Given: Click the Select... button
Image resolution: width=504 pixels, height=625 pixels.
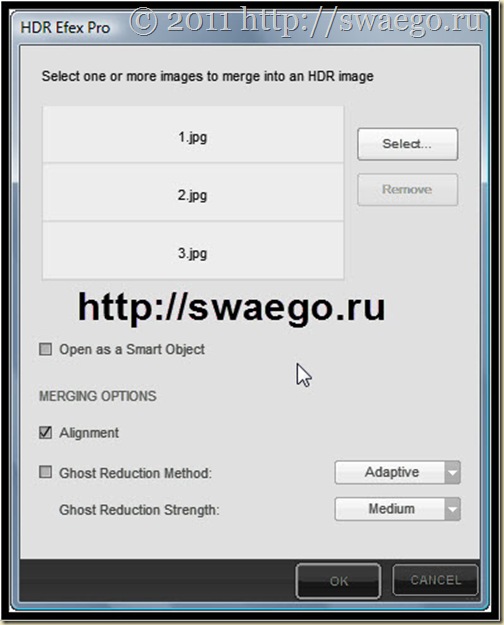Looking at the screenshot, I should (x=408, y=144).
